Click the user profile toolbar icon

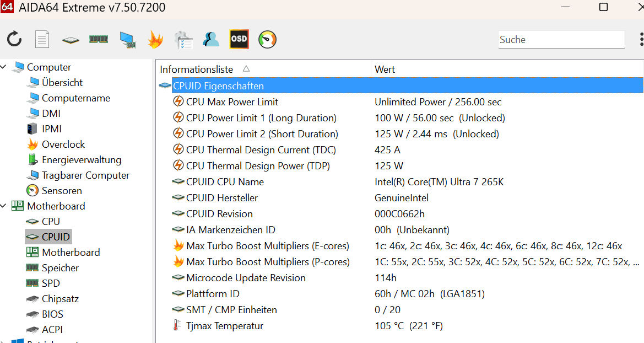click(x=210, y=39)
